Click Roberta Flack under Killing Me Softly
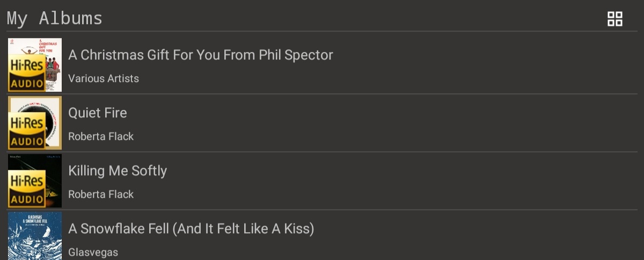 101,194
